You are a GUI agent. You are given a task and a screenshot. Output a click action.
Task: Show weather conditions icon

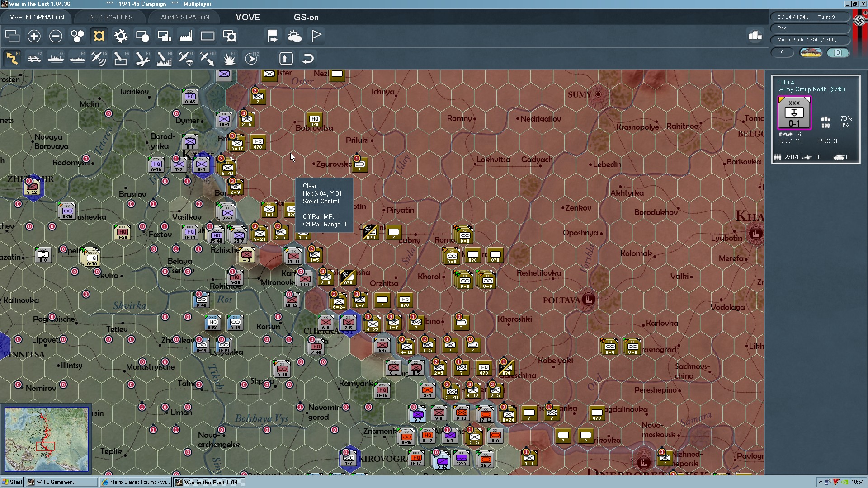click(294, 36)
